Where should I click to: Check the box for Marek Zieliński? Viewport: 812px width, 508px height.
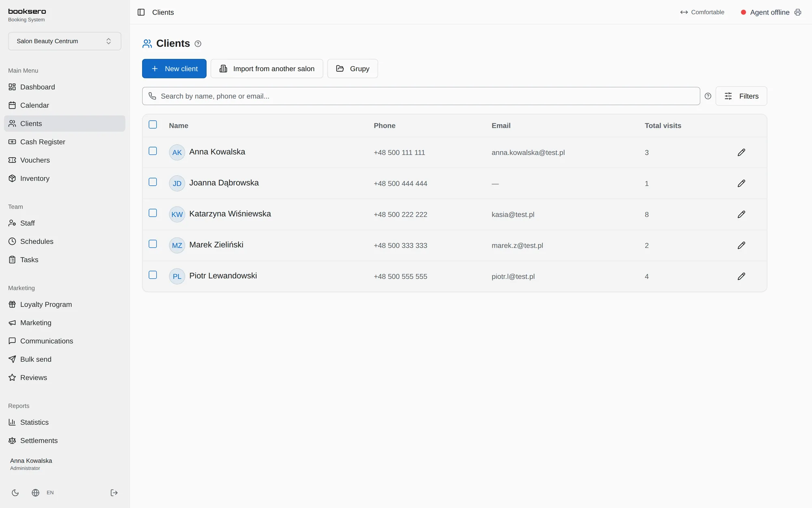[153, 244]
